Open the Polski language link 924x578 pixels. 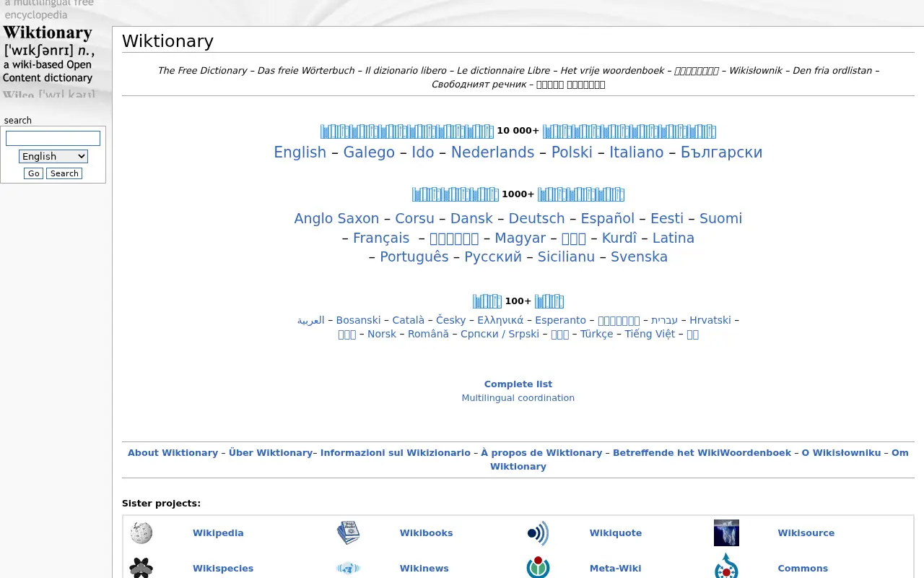(572, 152)
